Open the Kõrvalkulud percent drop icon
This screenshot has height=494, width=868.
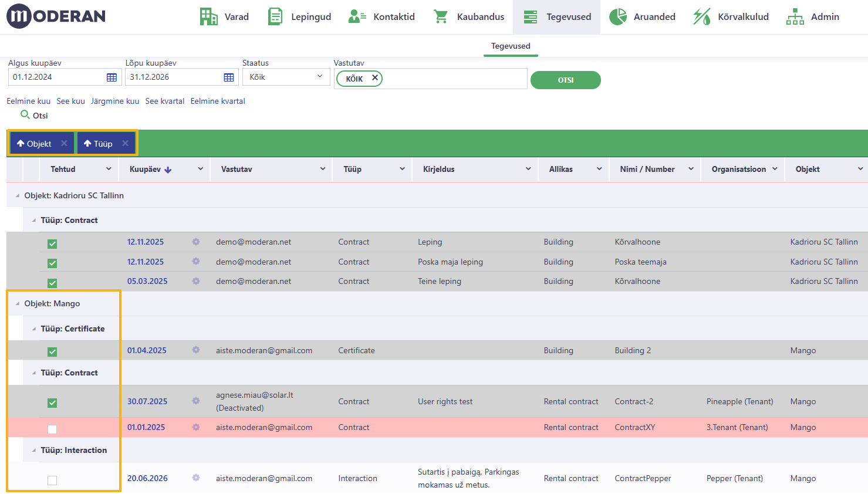pos(701,16)
